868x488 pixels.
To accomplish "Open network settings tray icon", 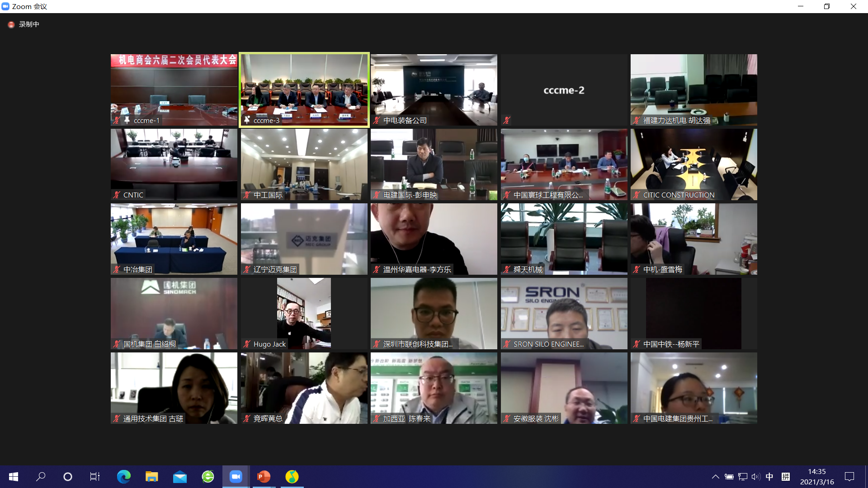I will point(742,477).
